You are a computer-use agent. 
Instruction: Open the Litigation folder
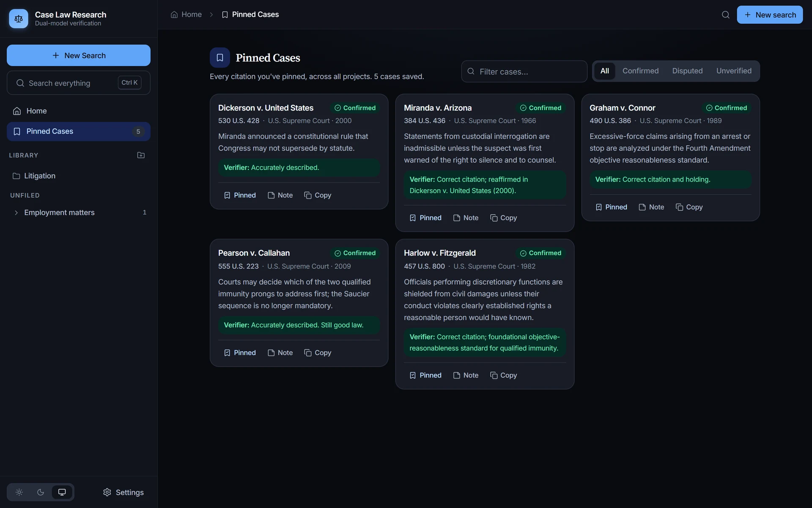[79, 176]
